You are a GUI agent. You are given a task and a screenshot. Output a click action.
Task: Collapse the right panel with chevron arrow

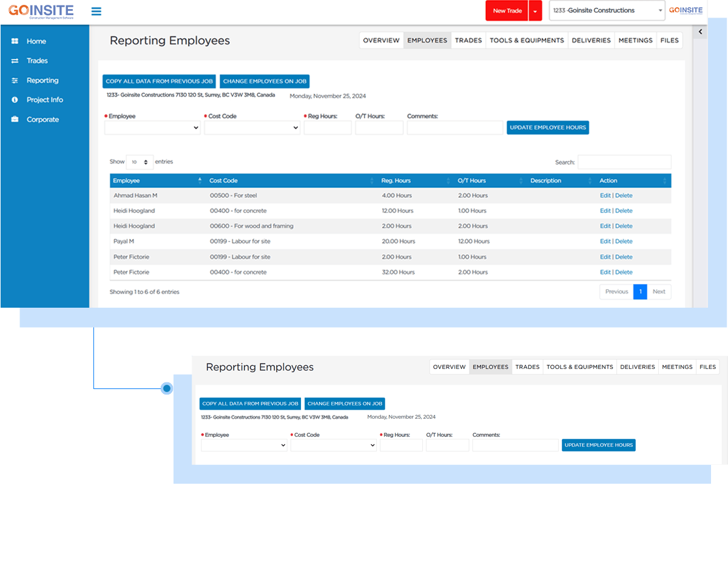point(700,32)
